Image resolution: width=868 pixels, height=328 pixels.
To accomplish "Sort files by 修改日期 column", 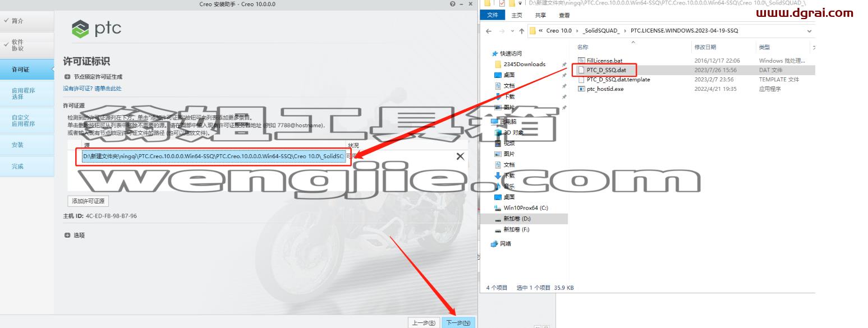I will [705, 47].
